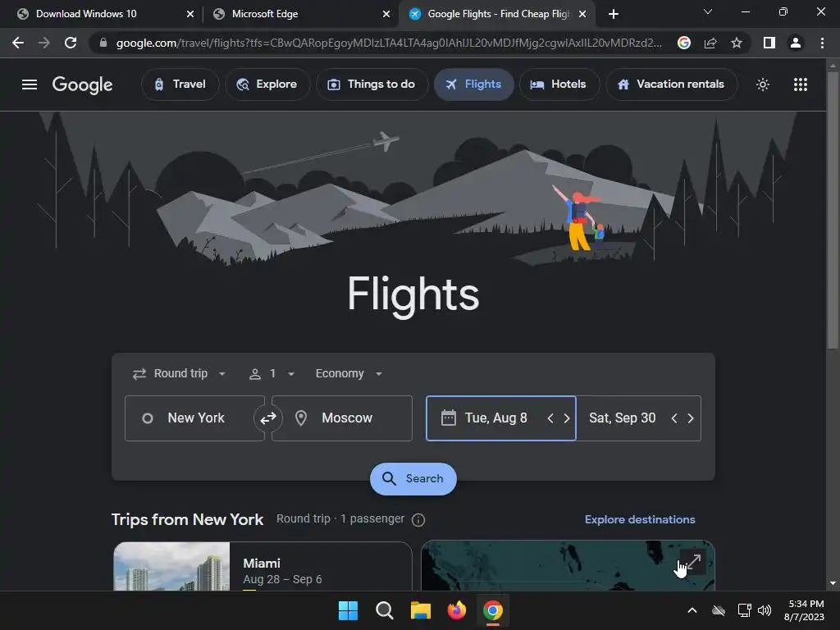Open the network status icon
Screen dimensions: 840x630
[744, 610]
